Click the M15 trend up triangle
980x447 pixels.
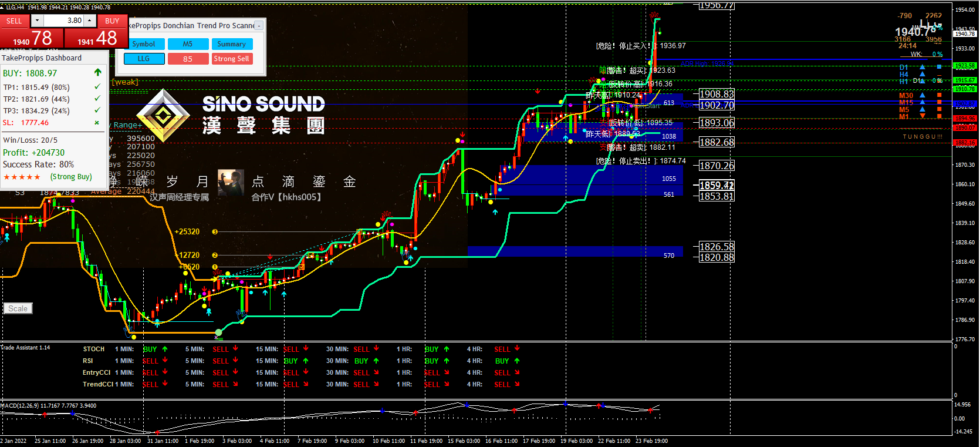[922, 102]
